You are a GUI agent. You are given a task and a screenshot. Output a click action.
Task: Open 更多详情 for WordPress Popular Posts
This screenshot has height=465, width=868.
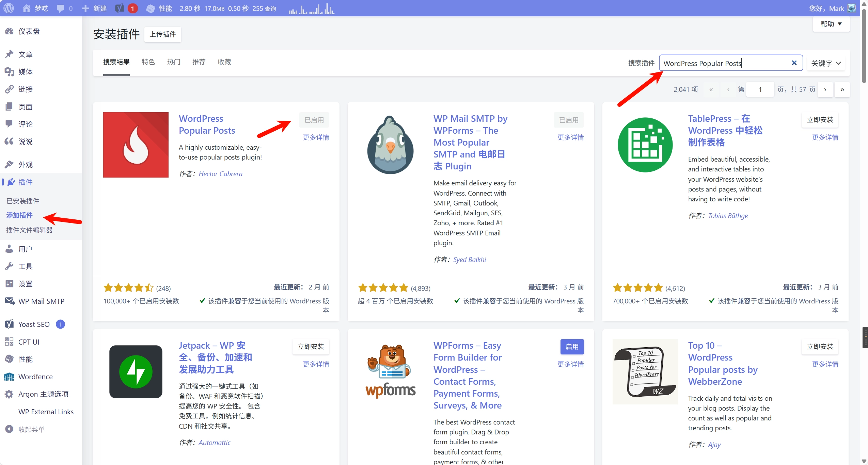(x=316, y=137)
